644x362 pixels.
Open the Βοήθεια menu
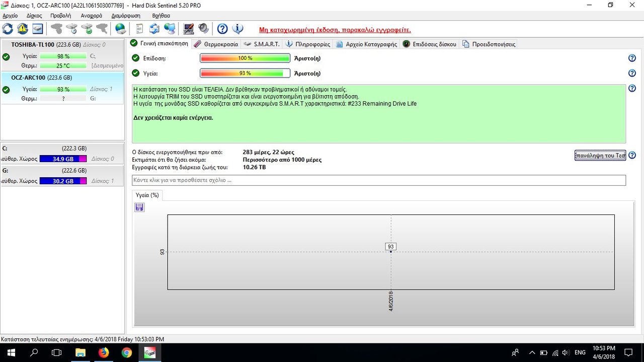(160, 16)
